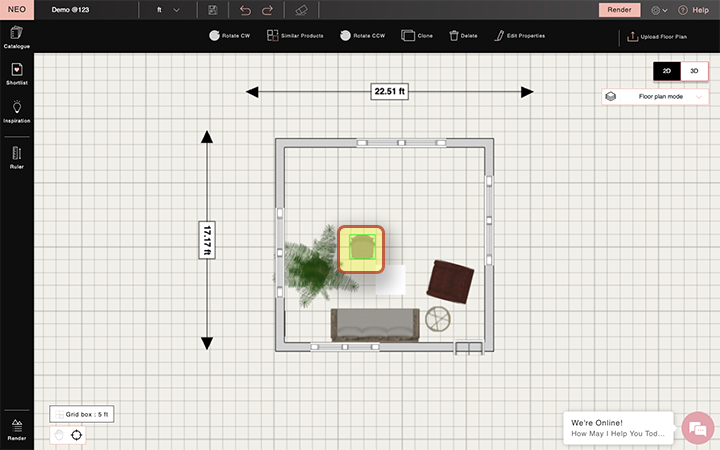The width and height of the screenshot is (720, 450).
Task: Click Upload Floor Plan
Action: coord(657,36)
